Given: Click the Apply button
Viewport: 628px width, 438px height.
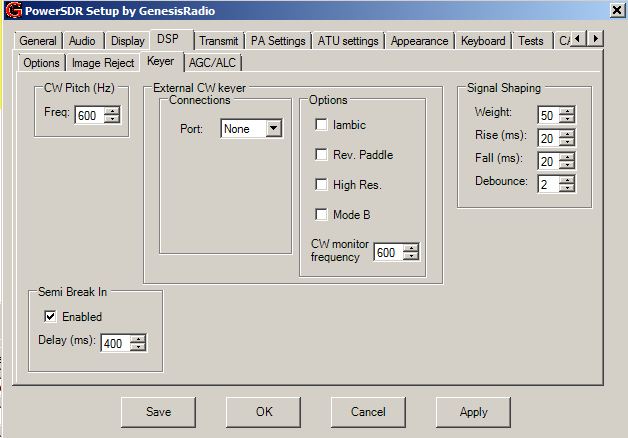Looking at the screenshot, I should 473,412.
